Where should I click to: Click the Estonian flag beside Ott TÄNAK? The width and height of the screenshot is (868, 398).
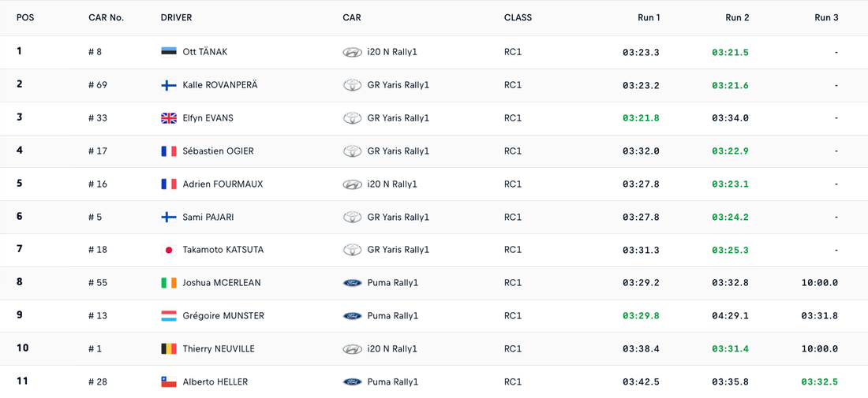168,52
